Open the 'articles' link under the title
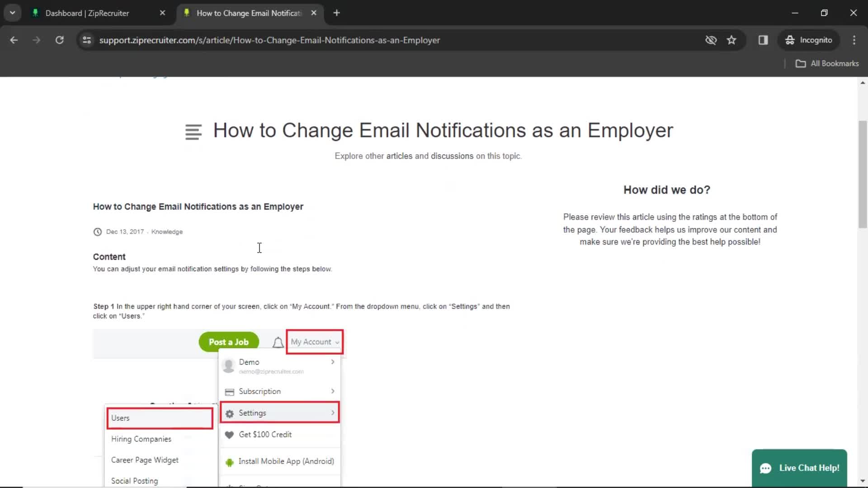Viewport: 868px width, 488px height. tap(399, 156)
